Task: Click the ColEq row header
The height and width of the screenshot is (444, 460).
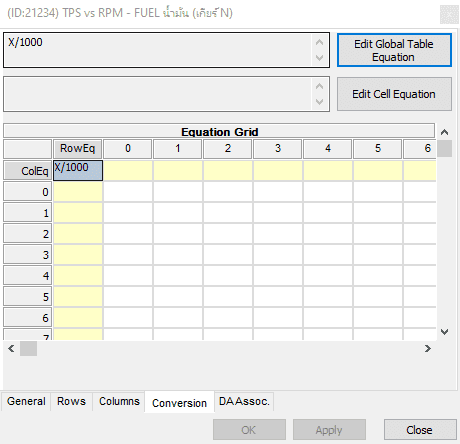Action: coord(28,171)
